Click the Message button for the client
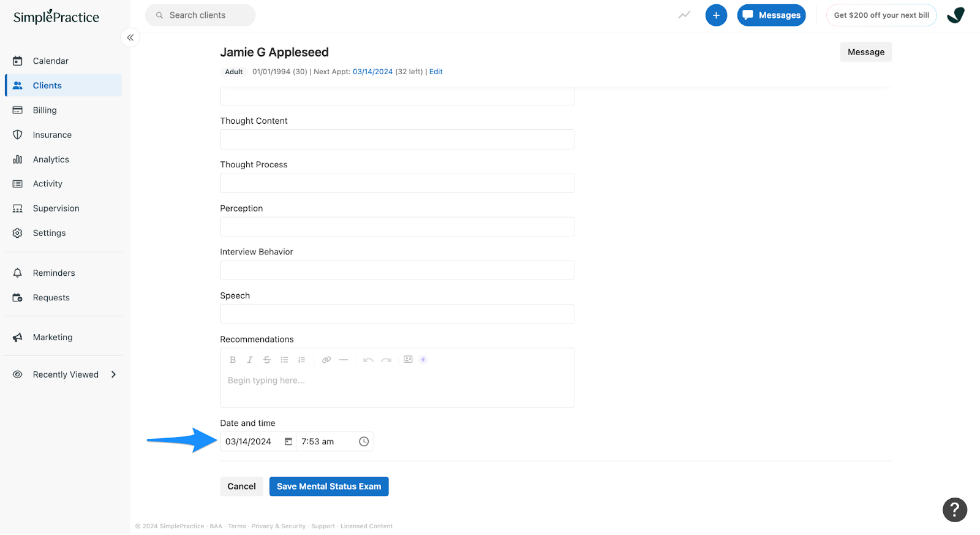The image size is (980, 535). [865, 52]
